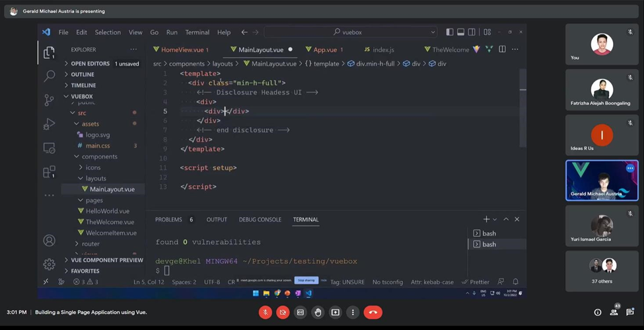Expand the icons folder
This screenshot has height=330, width=644.
point(104,167)
